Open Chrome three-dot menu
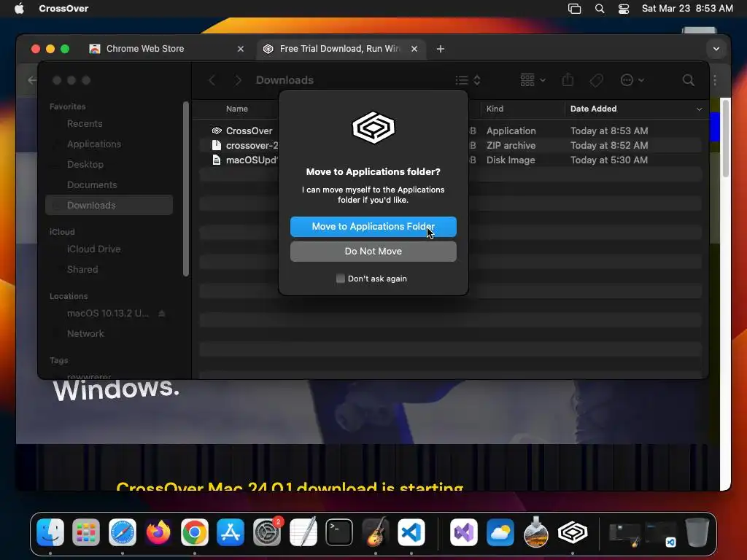Viewport: 747px width, 560px height. coord(715,80)
